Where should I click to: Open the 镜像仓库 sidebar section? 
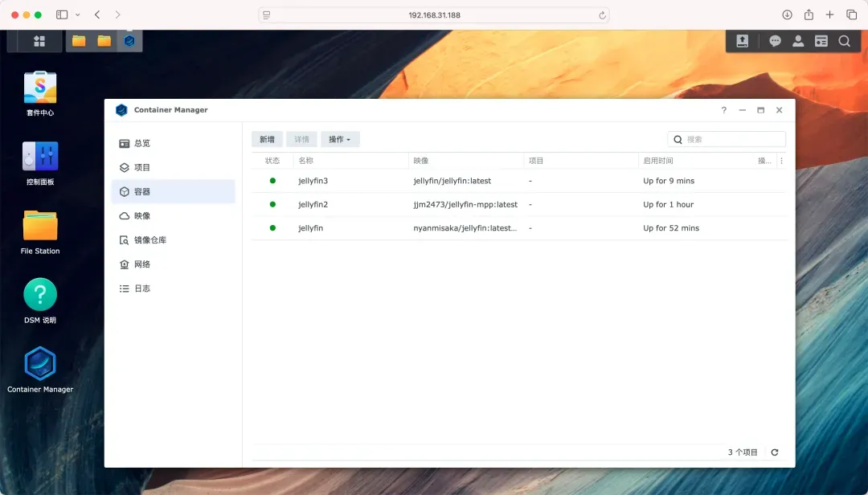[x=174, y=239]
